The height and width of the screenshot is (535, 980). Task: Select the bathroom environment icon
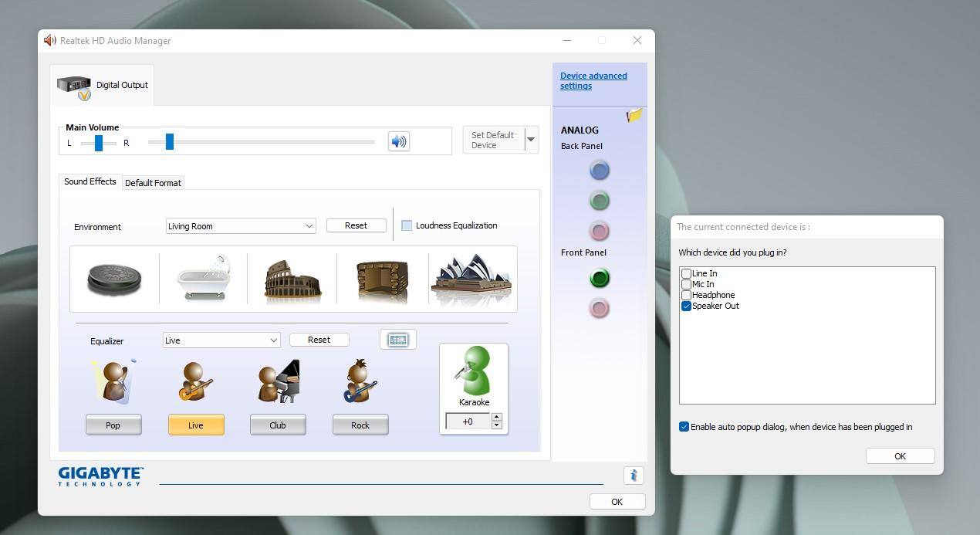coord(203,278)
